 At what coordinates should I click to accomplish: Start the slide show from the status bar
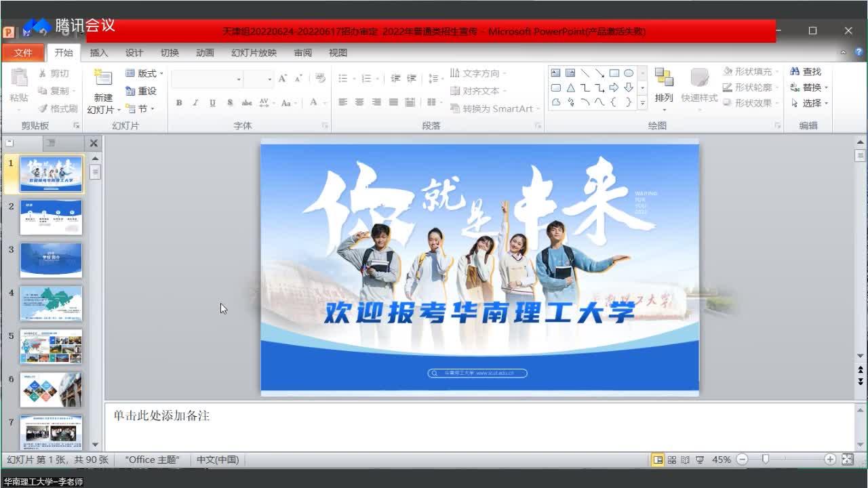[x=700, y=460]
